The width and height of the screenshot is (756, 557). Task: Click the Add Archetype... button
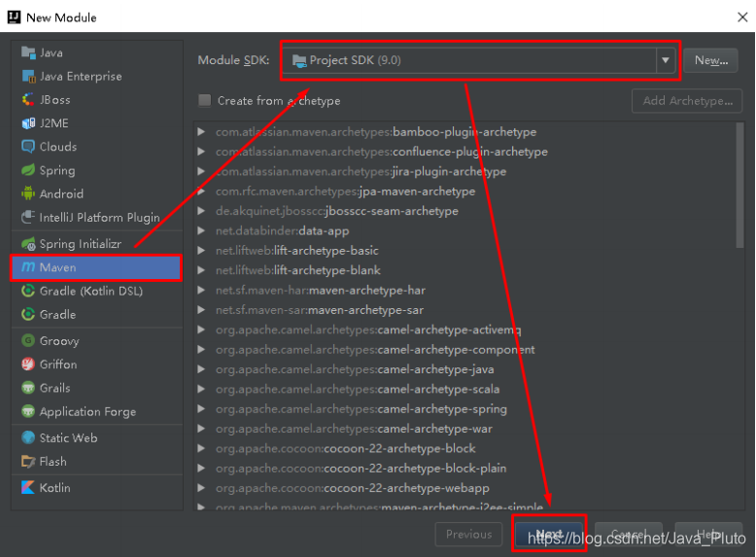click(687, 101)
